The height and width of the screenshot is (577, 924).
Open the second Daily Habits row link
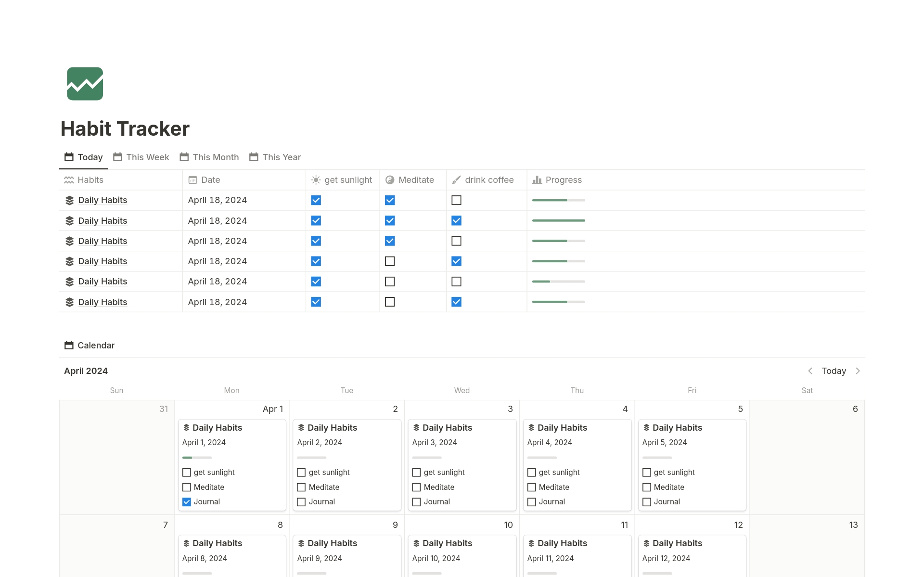point(103,221)
